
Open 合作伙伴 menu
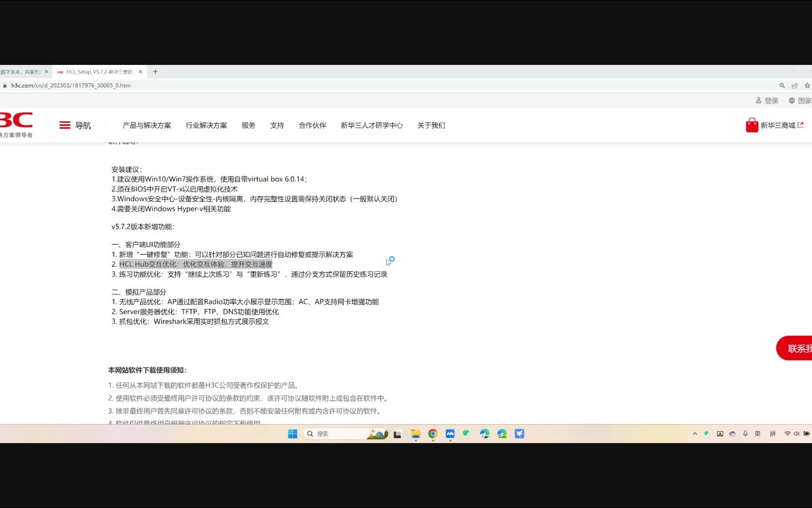coord(312,126)
